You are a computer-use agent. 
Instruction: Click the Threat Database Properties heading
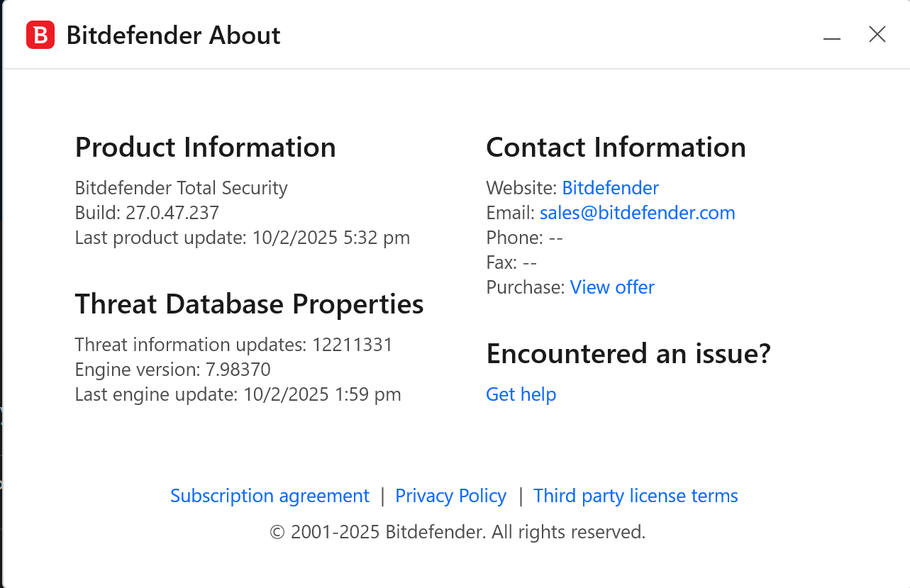[x=249, y=304]
